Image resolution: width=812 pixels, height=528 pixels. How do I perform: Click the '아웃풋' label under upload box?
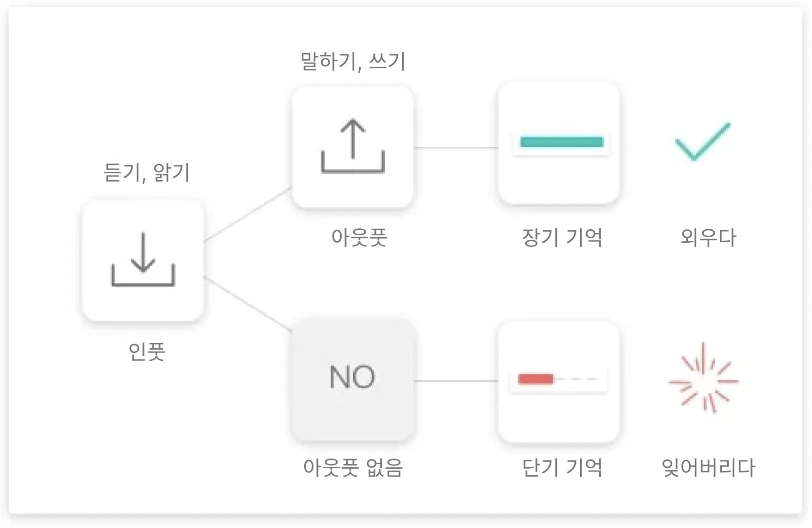point(359,237)
